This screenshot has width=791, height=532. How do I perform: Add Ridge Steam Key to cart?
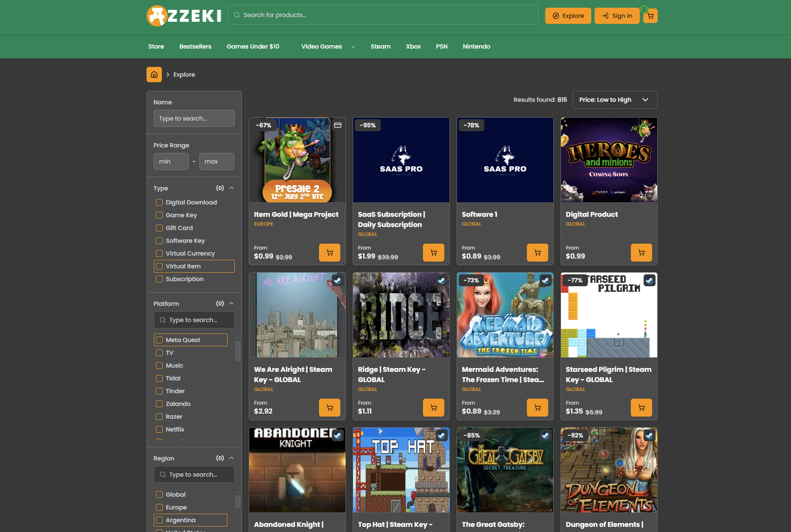pos(434,408)
